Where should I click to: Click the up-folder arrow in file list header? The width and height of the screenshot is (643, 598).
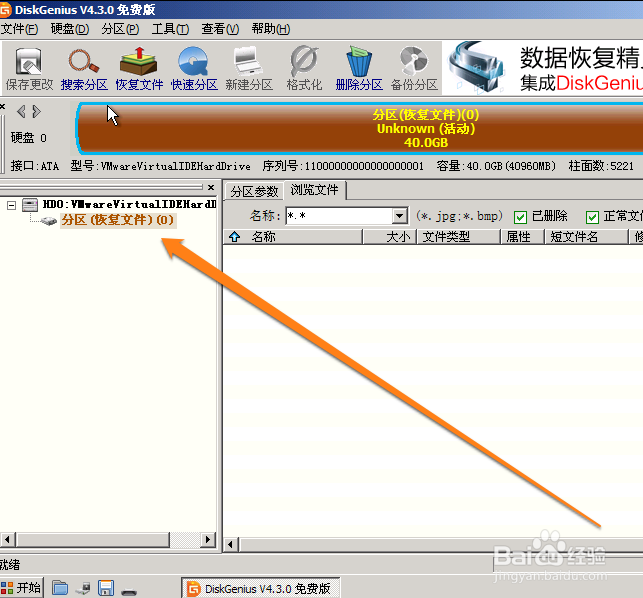click(x=235, y=237)
